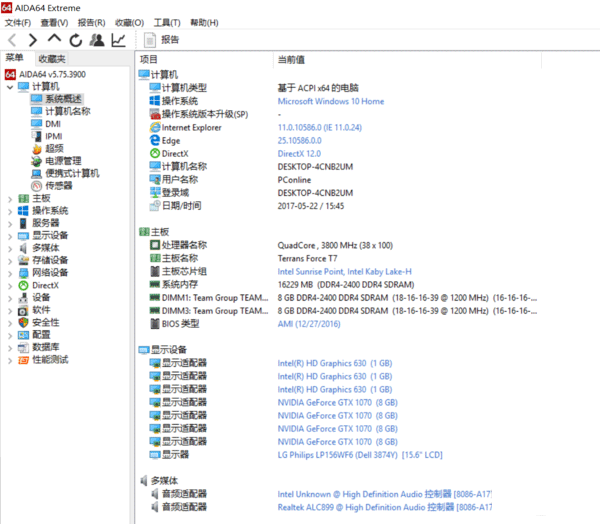Click the 配置 tree icon
Image resolution: width=600 pixels, height=524 pixels.
tap(23, 335)
